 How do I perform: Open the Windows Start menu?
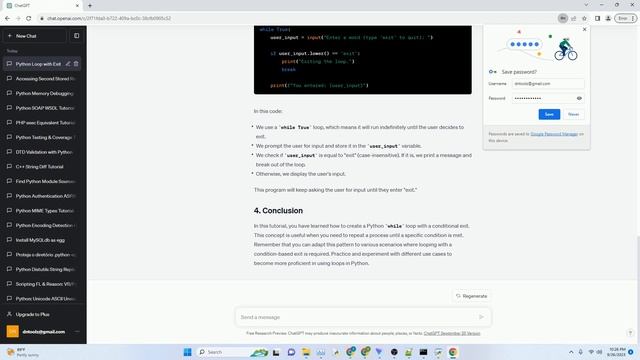pos(187,352)
